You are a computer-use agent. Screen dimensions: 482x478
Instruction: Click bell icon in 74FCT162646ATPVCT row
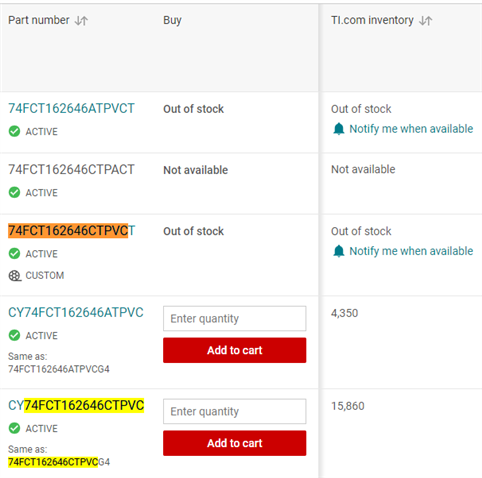(x=339, y=129)
